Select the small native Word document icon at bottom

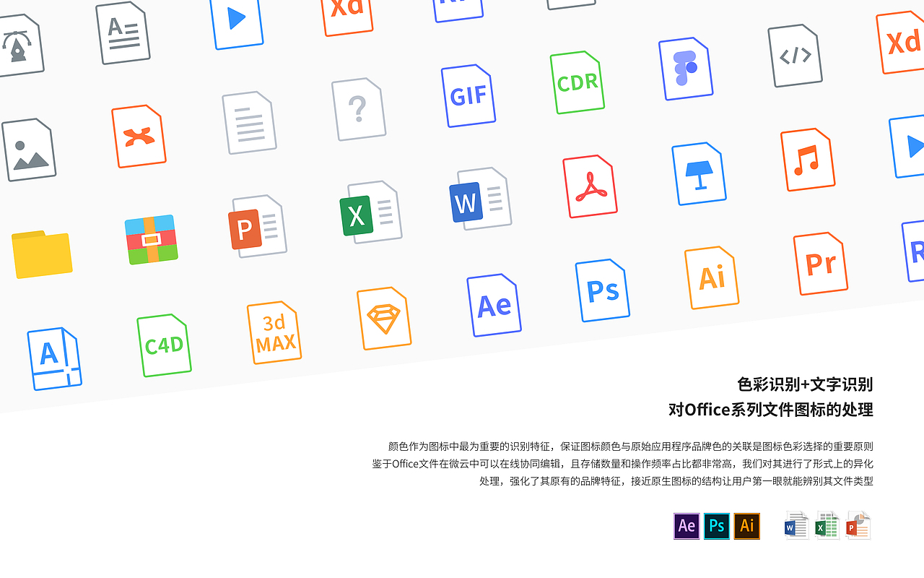coord(797,526)
